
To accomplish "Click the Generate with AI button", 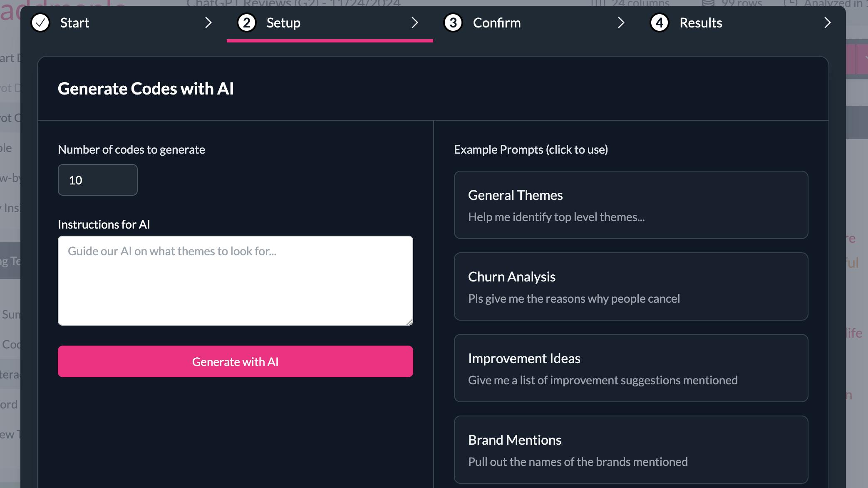I will 235,361.
